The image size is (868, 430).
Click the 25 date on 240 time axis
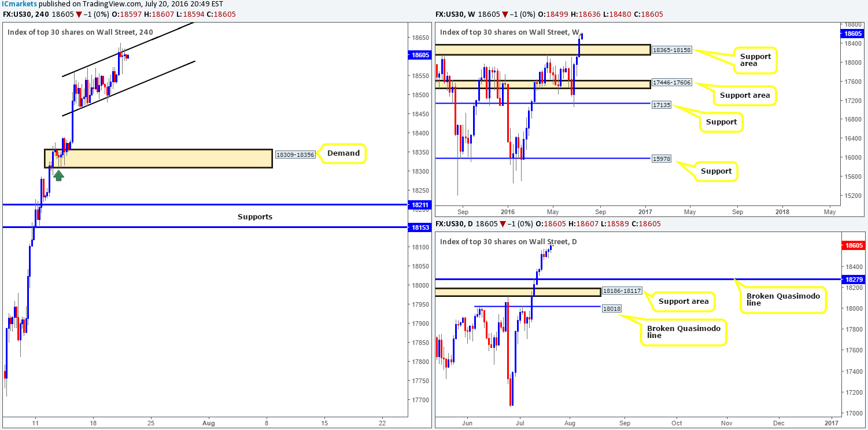(151, 423)
